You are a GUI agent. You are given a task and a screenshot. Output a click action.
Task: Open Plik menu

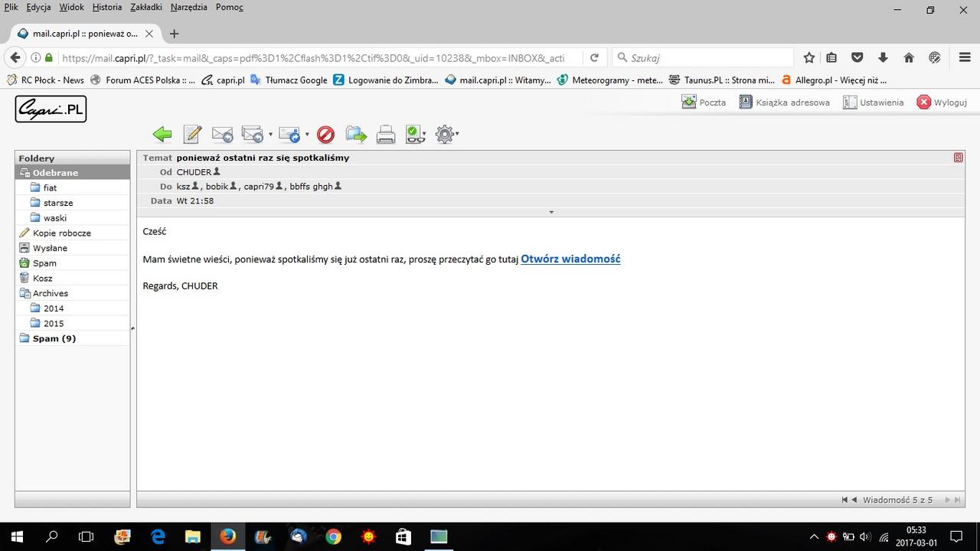point(11,7)
